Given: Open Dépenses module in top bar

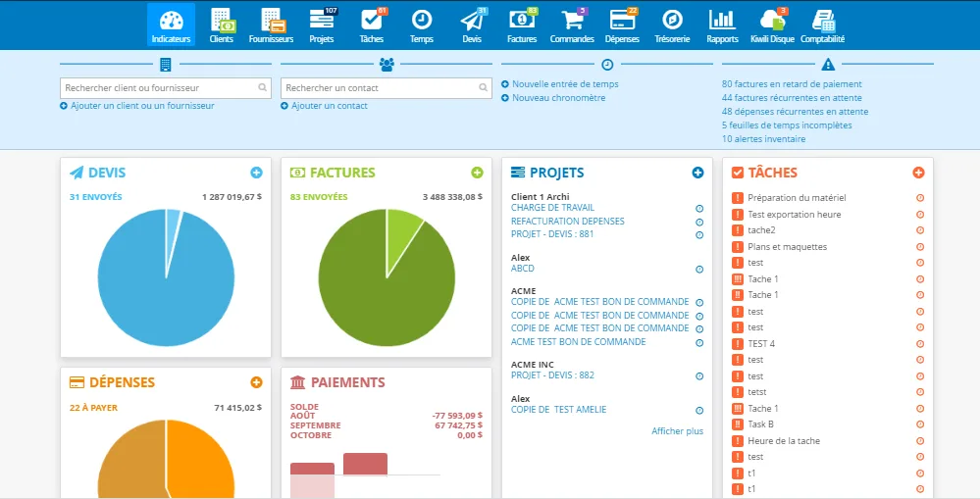Looking at the screenshot, I should click(x=623, y=25).
